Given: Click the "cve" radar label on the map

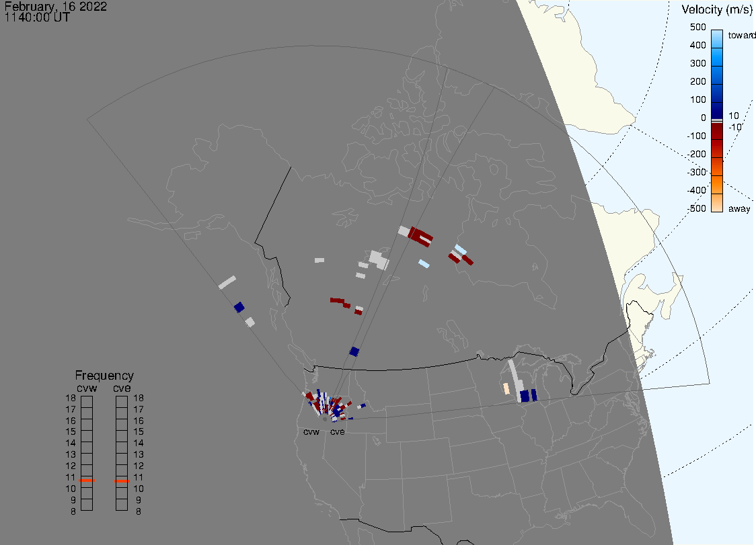Looking at the screenshot, I should tap(338, 432).
